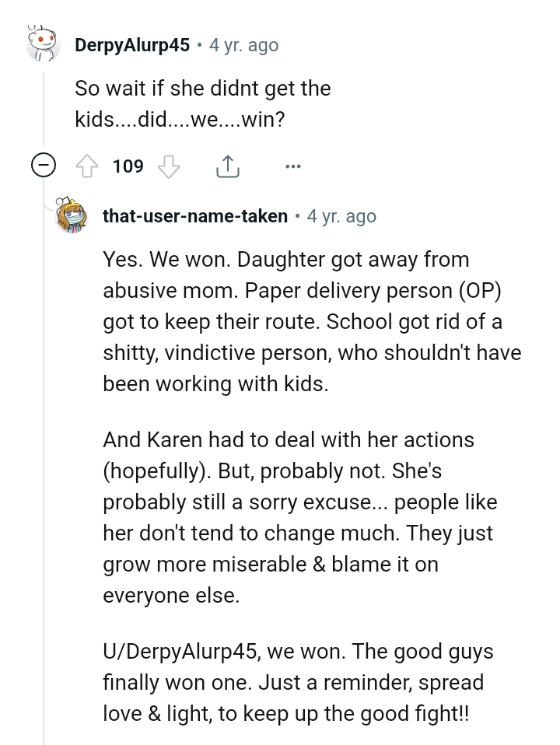Downvote DerpyAlurp45's comment
Image resolution: width=560 pixels, height=745 pixels.
(x=170, y=166)
